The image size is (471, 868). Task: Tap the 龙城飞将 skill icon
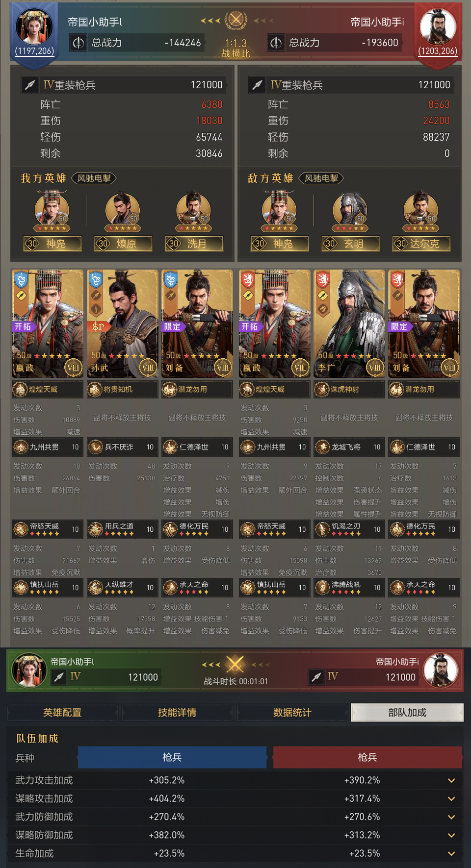coord(322,447)
